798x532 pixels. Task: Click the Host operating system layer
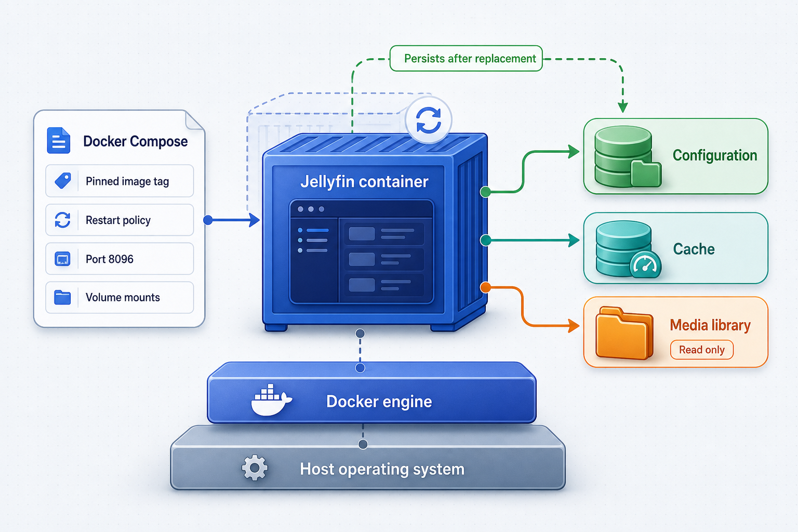[368, 458]
